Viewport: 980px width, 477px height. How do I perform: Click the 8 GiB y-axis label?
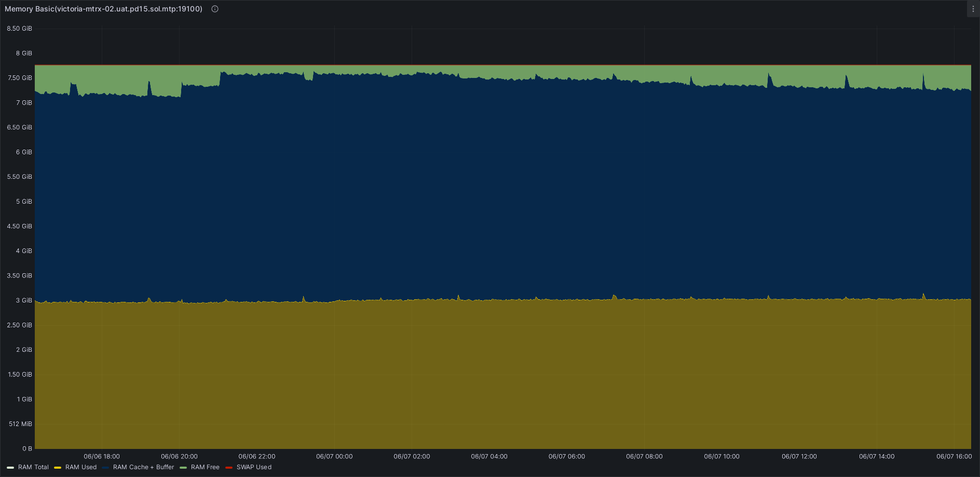coord(24,53)
